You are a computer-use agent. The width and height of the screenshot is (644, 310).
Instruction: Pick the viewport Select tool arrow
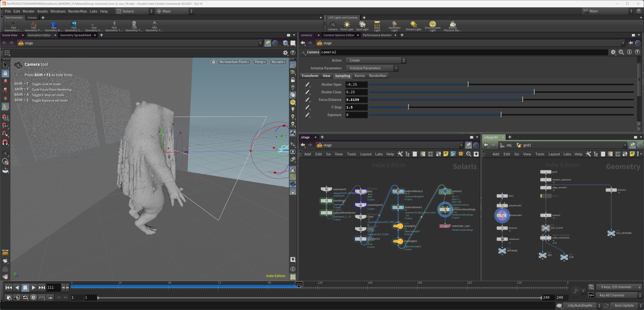(5, 65)
